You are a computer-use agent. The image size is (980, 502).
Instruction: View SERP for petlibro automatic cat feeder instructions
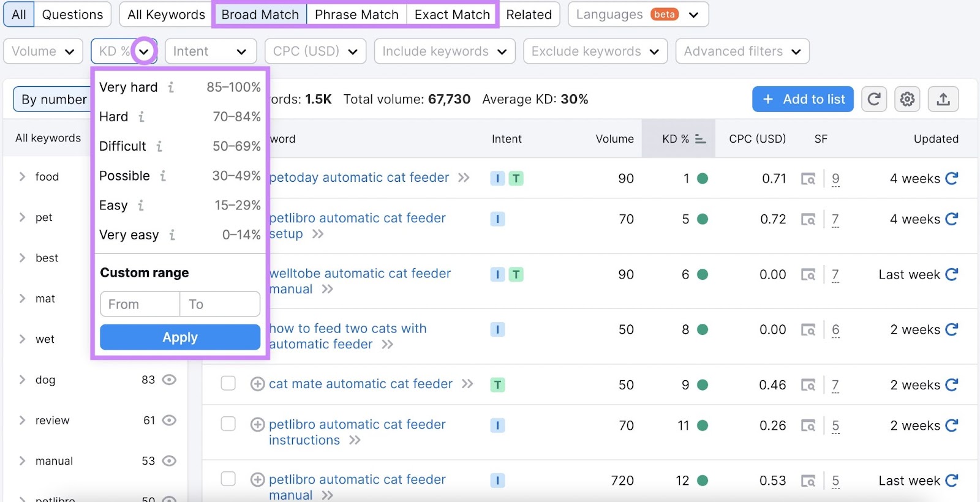[x=809, y=425]
